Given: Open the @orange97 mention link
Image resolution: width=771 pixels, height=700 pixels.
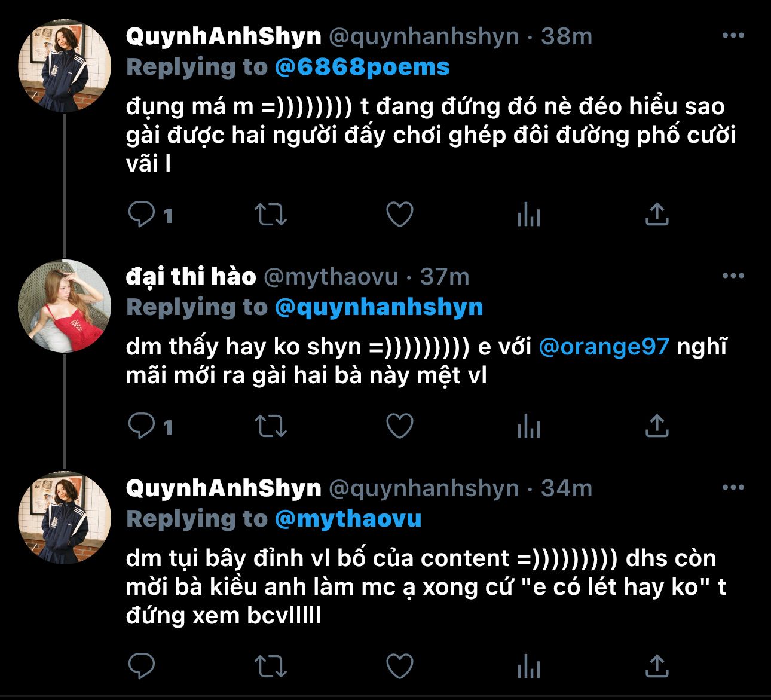Looking at the screenshot, I should click(604, 347).
